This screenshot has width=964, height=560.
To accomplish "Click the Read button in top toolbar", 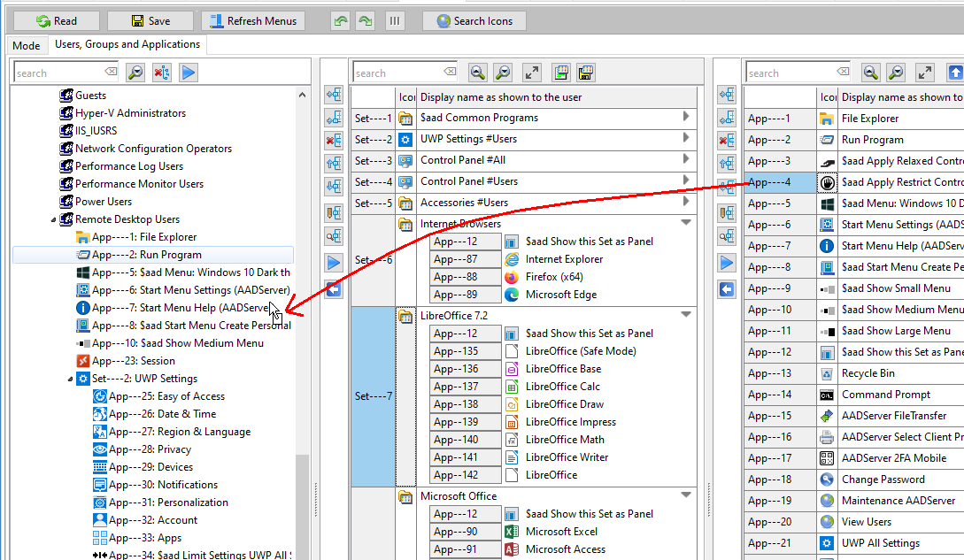I will pos(57,20).
